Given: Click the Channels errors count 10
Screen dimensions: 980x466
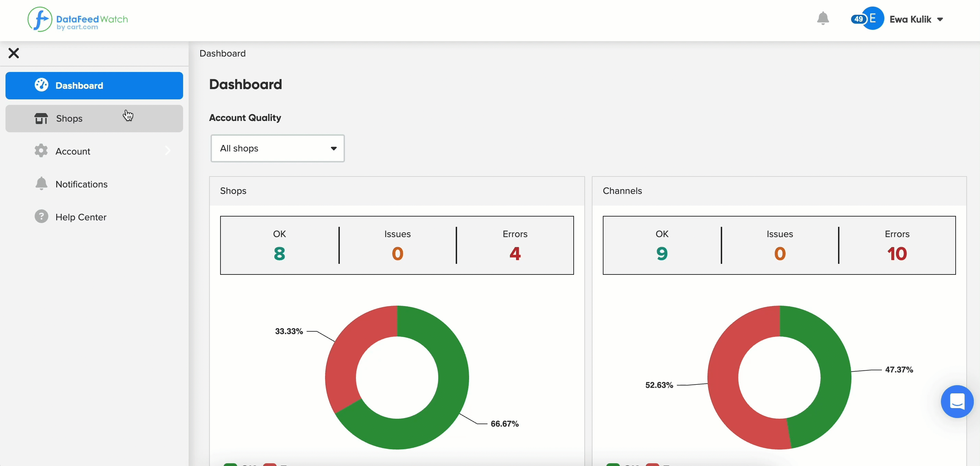Looking at the screenshot, I should pos(897,254).
